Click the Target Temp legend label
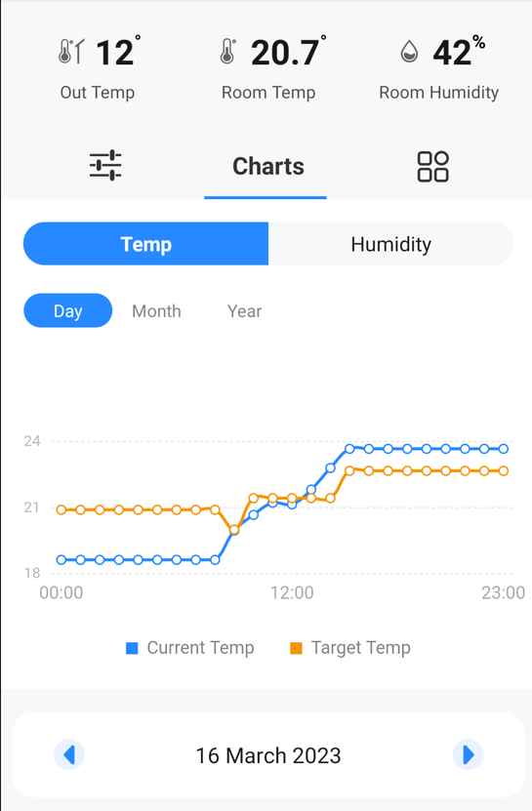The height and width of the screenshot is (811, 532). (361, 648)
